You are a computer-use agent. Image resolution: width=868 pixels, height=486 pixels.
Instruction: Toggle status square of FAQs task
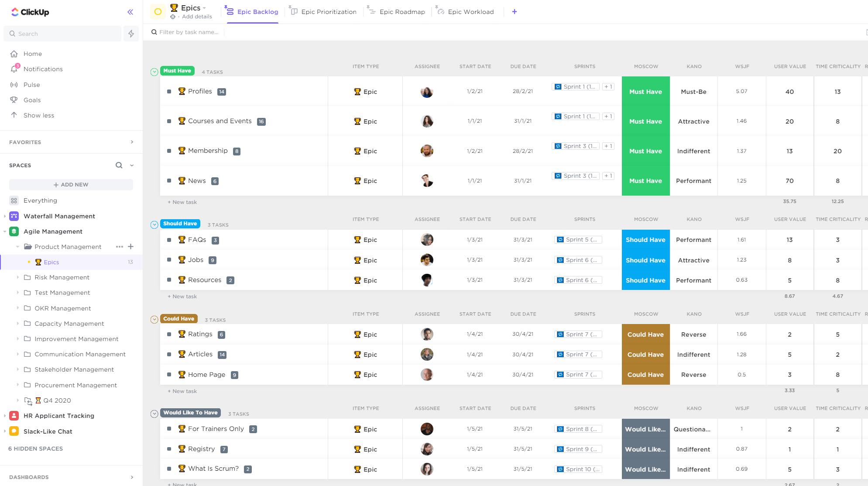pos(169,240)
